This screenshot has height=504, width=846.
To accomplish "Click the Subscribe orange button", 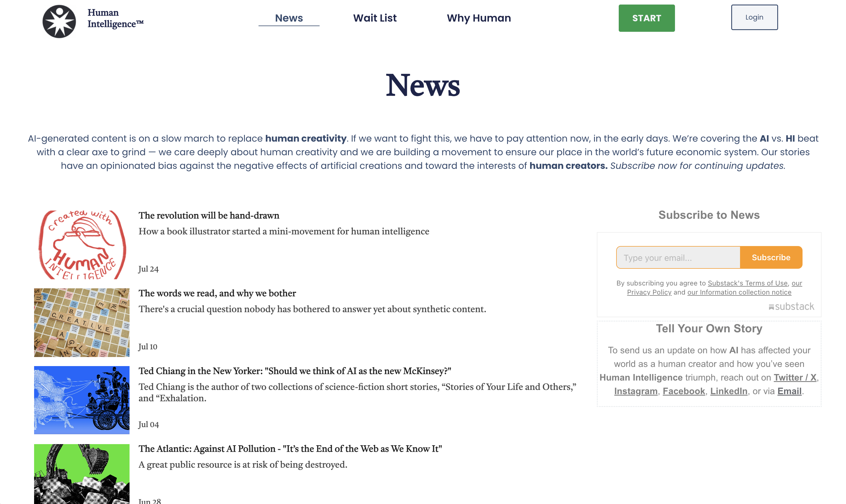I will [771, 257].
